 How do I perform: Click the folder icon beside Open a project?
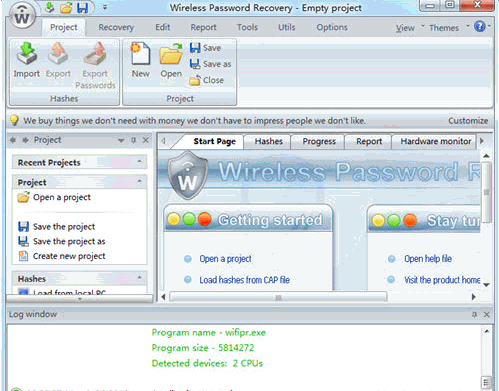23,197
